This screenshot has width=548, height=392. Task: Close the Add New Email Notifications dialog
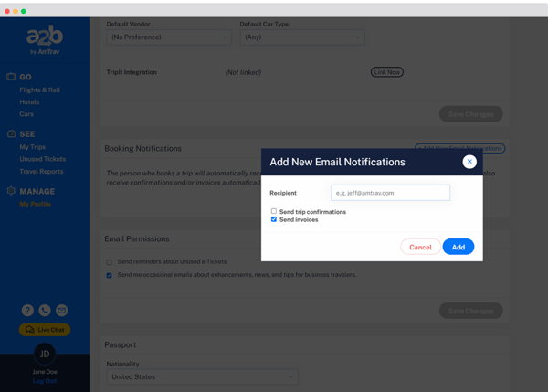469,162
